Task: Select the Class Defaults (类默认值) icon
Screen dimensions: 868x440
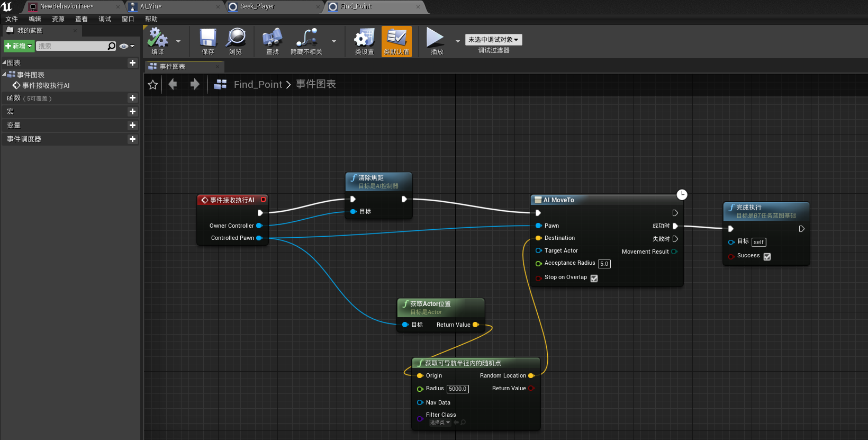Action: click(x=396, y=39)
